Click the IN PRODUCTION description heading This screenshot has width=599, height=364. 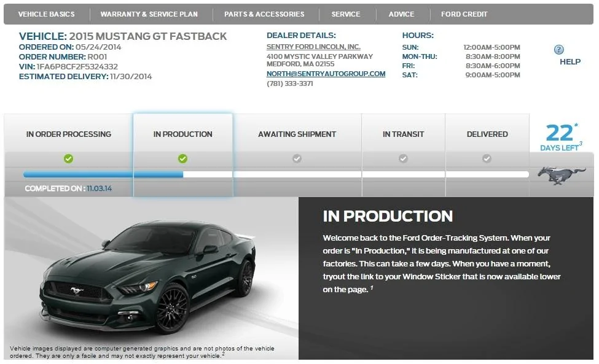click(x=388, y=216)
